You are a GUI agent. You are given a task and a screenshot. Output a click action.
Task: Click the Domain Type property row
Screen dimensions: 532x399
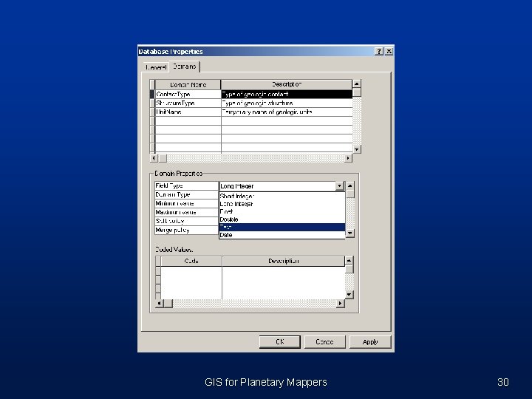point(186,195)
